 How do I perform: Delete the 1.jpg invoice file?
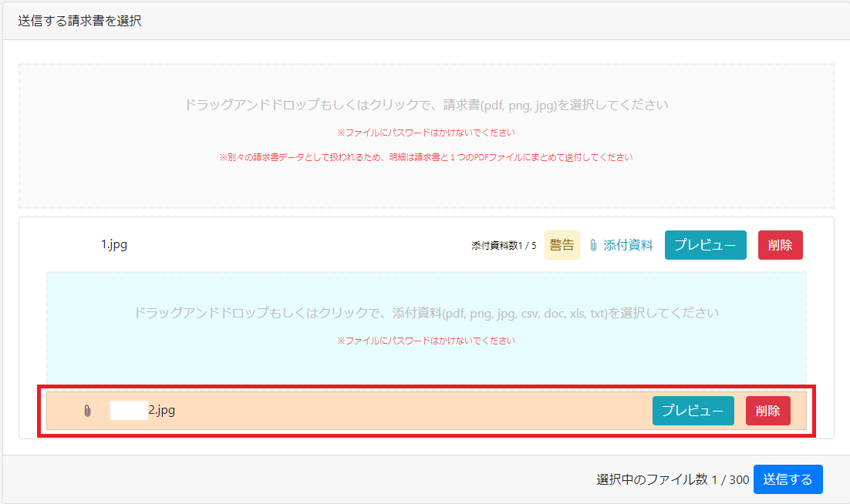[780, 245]
